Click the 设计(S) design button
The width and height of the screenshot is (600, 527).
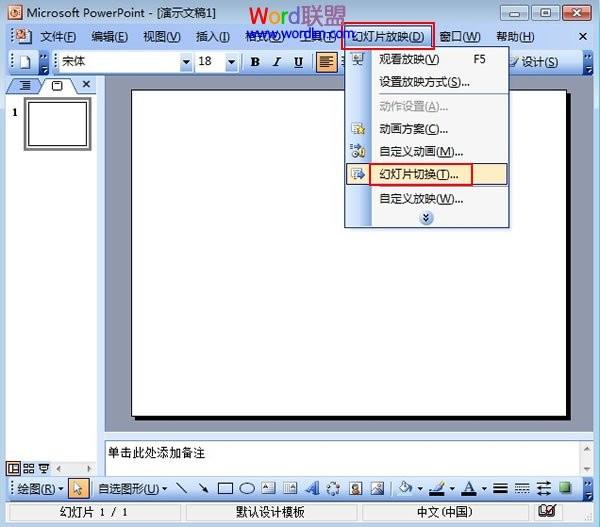coord(535,62)
